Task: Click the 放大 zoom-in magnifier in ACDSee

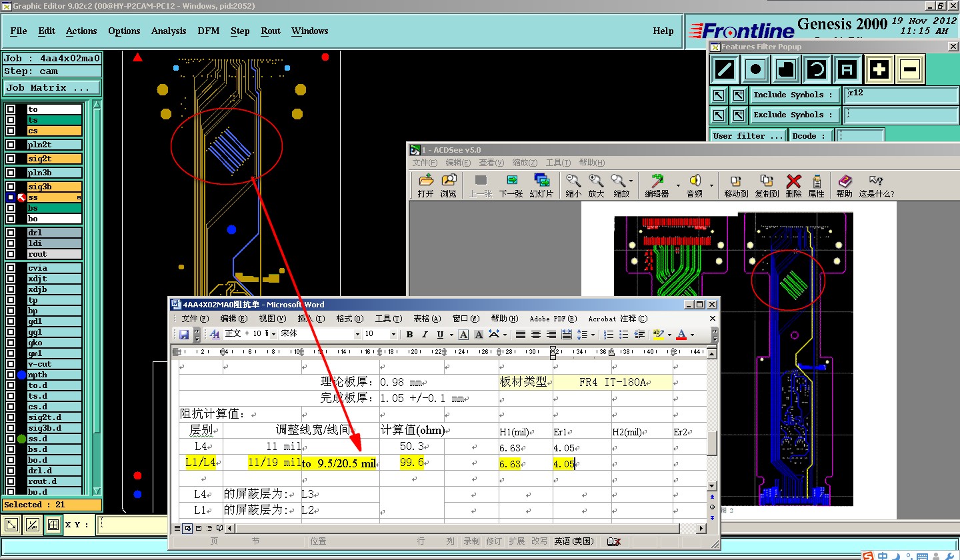Action: (x=597, y=185)
